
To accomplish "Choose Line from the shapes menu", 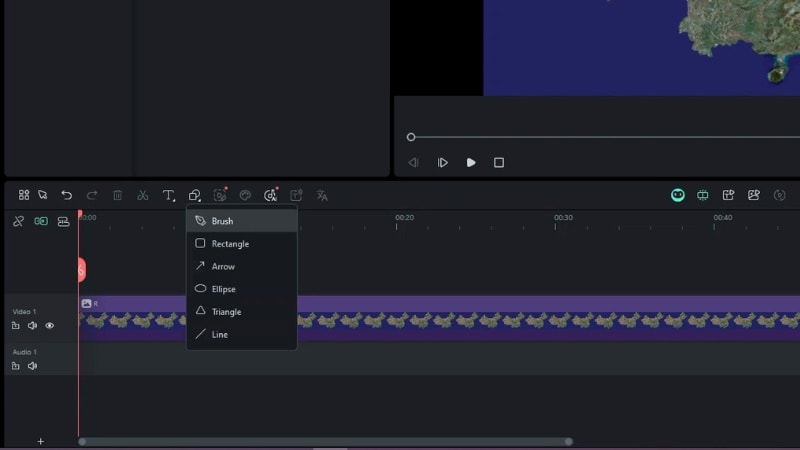I will coord(242,334).
